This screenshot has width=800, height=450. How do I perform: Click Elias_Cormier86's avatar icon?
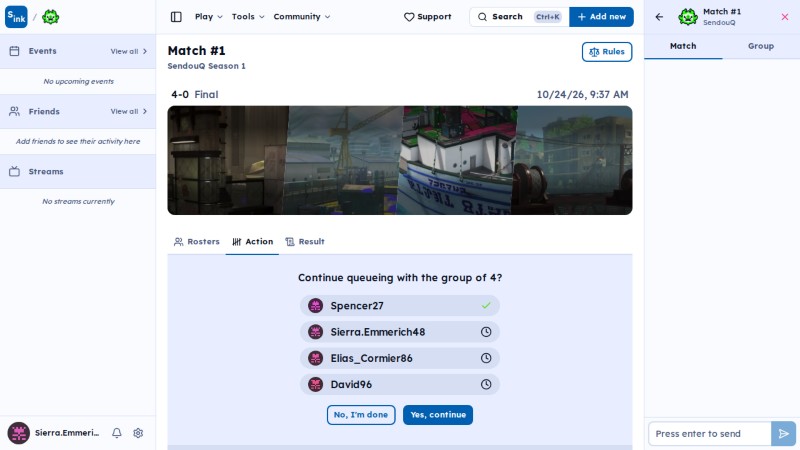[315, 358]
